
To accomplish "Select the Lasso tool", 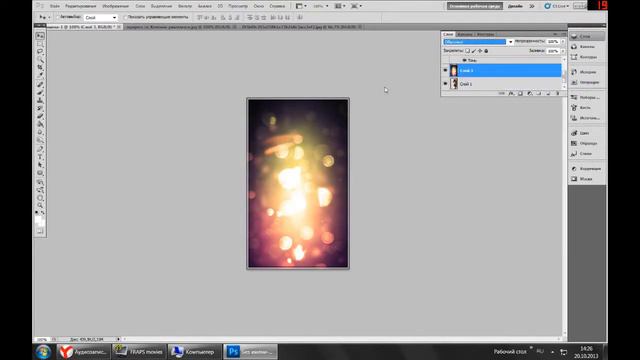I will [40, 51].
